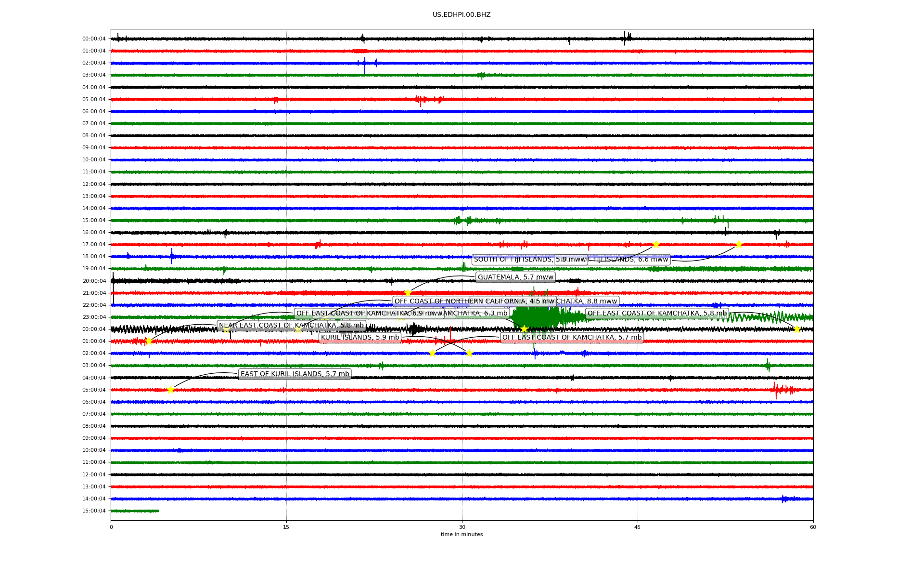The height and width of the screenshot is (578, 924).
Task: Click the star linked to Kuril Islands 5.9 mb
Action: coord(470,353)
